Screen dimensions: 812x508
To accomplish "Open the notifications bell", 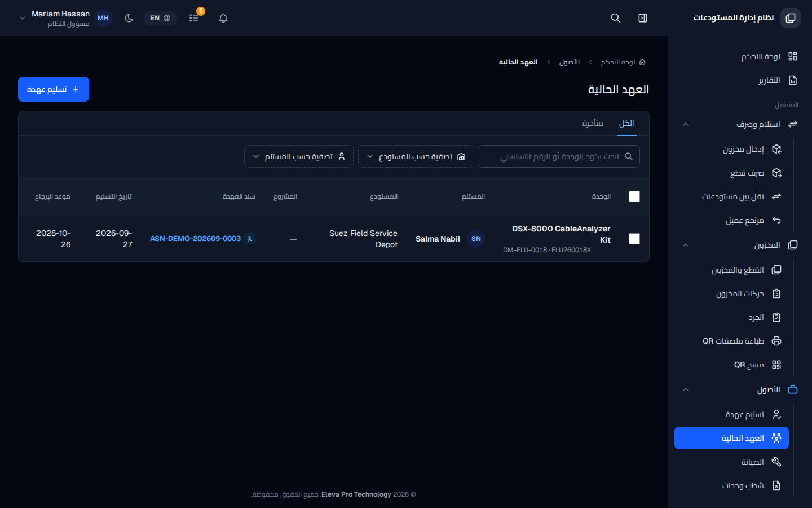I will [x=223, y=18].
